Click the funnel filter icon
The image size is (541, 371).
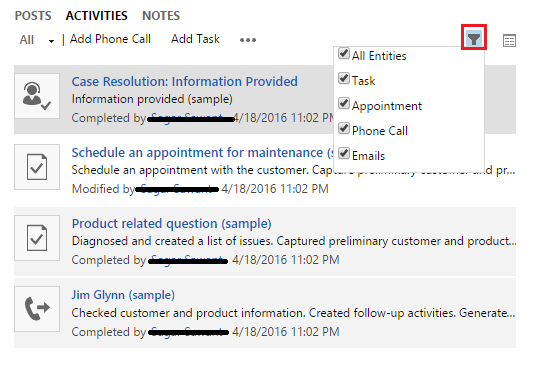click(x=474, y=37)
